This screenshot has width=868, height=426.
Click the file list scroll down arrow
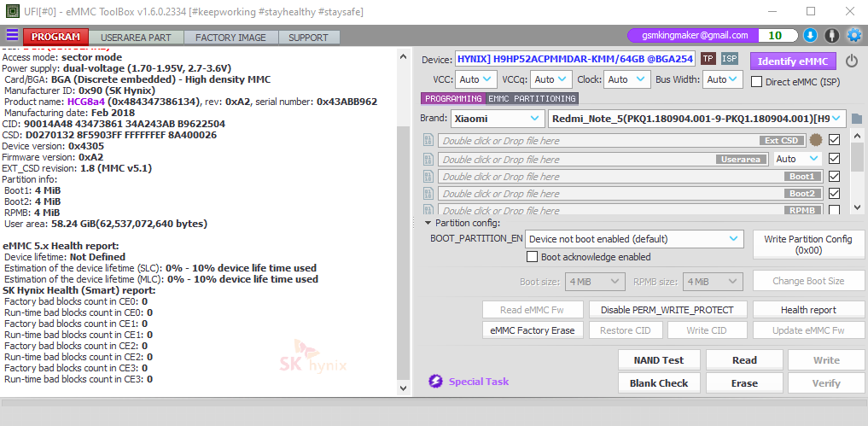(857, 207)
